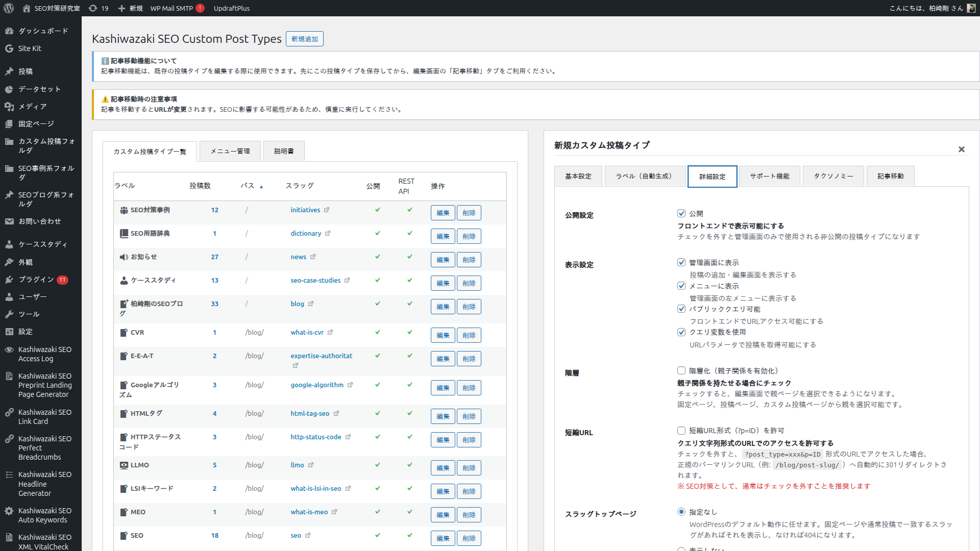
Task: Check the 短縮URL形式 permission checkbox
Action: point(681,430)
